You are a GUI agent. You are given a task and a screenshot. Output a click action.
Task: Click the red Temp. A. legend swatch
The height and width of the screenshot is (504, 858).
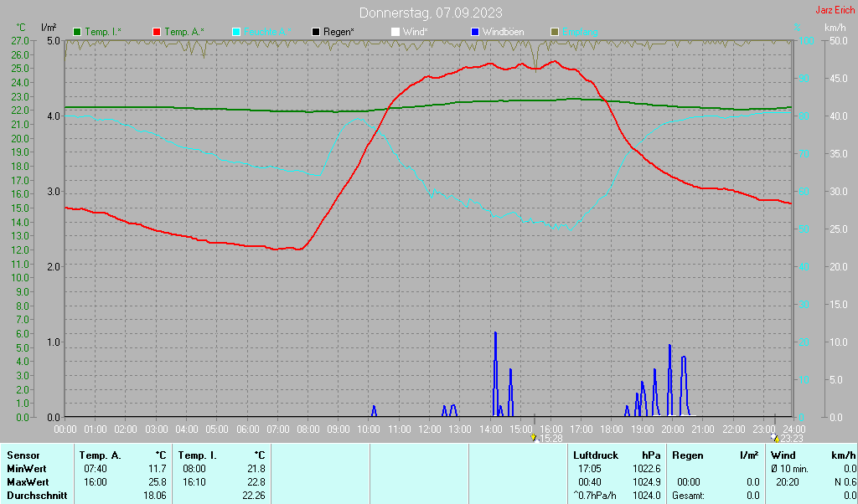point(157,33)
